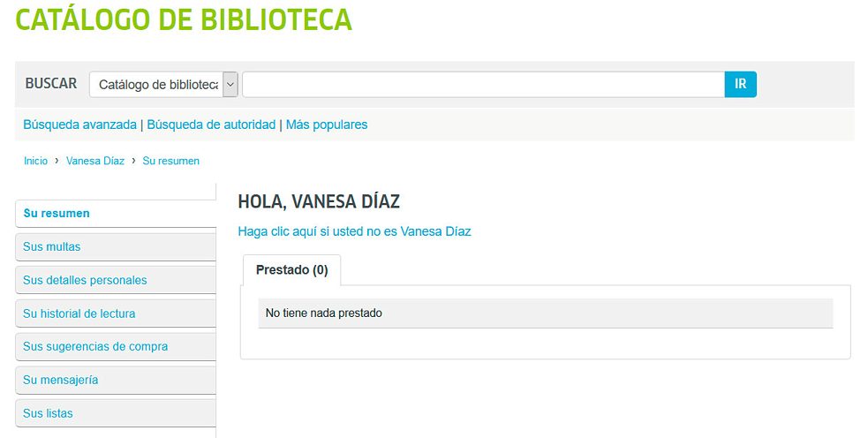This screenshot has width=868, height=438.
Task: Click Su resumen breadcrumb link
Action: [x=171, y=161]
